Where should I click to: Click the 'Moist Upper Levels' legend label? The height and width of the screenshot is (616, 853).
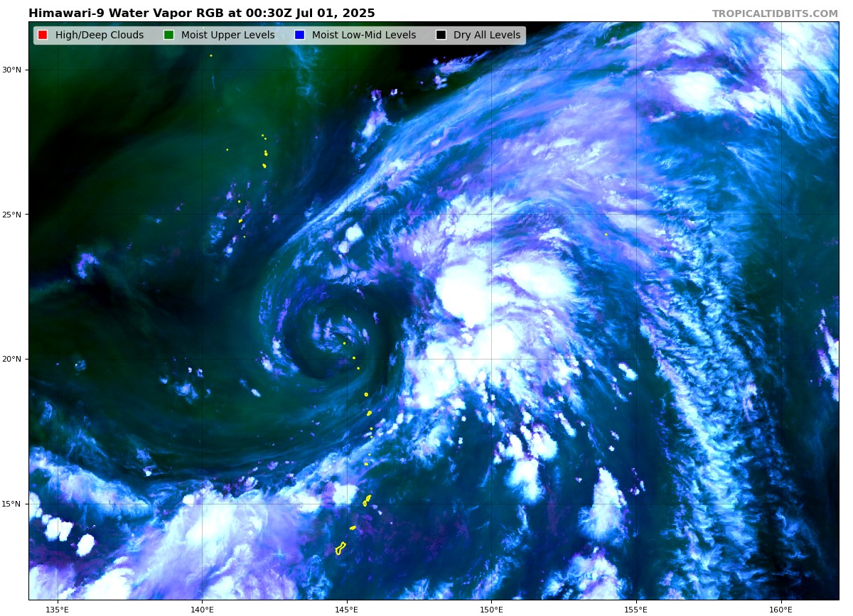[228, 35]
